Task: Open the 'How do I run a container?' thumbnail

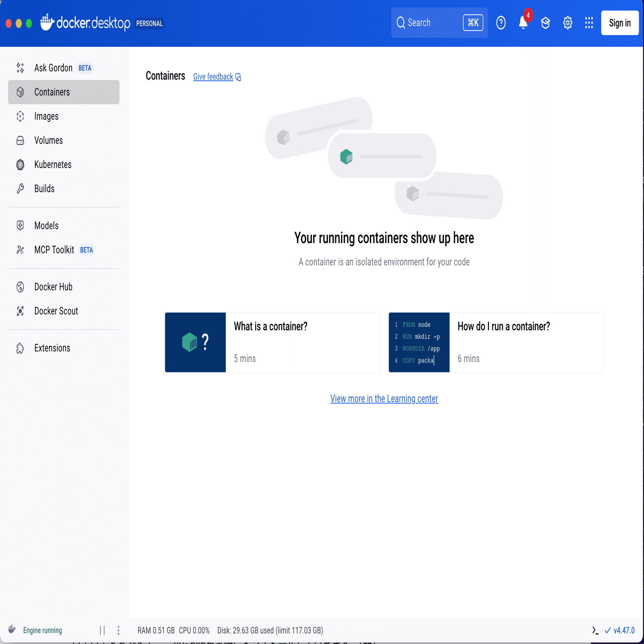Action: pyautogui.click(x=419, y=342)
